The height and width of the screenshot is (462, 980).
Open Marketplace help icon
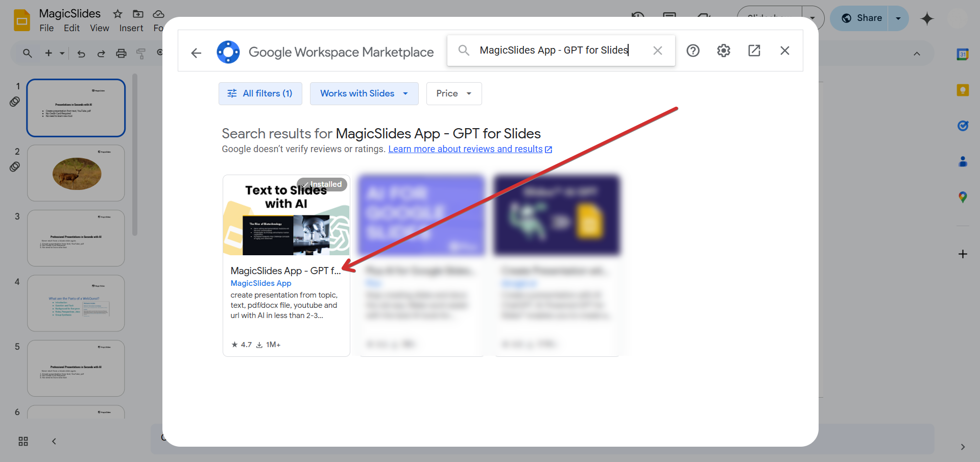693,51
